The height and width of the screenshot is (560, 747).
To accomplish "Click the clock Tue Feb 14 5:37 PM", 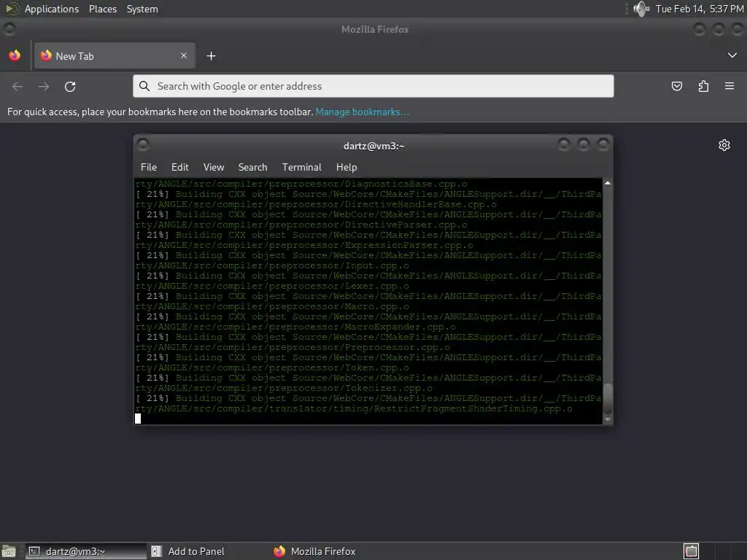I will [700, 9].
